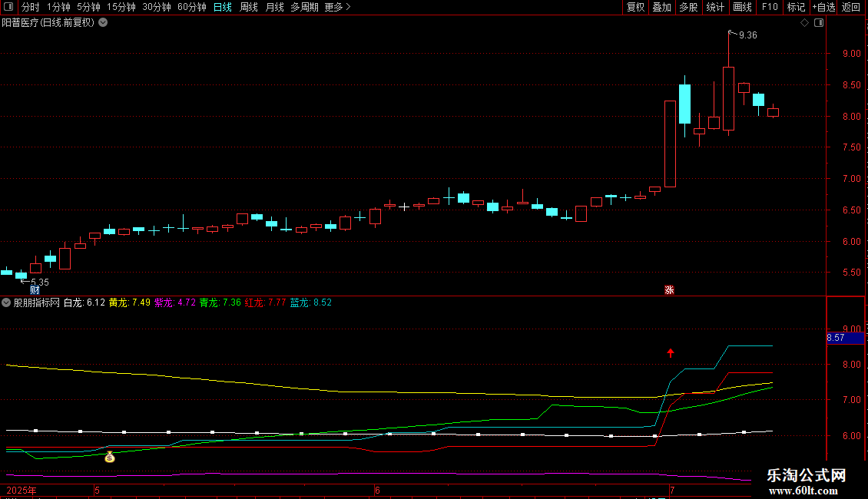Click the 红龙: 7.77 indicator value
The height and width of the screenshot is (499, 868).
point(265,302)
